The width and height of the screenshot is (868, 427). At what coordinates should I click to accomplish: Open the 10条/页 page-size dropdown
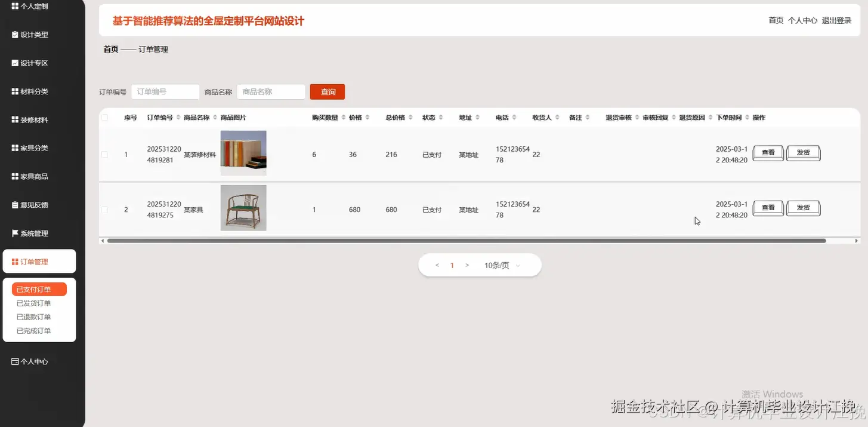(x=499, y=265)
